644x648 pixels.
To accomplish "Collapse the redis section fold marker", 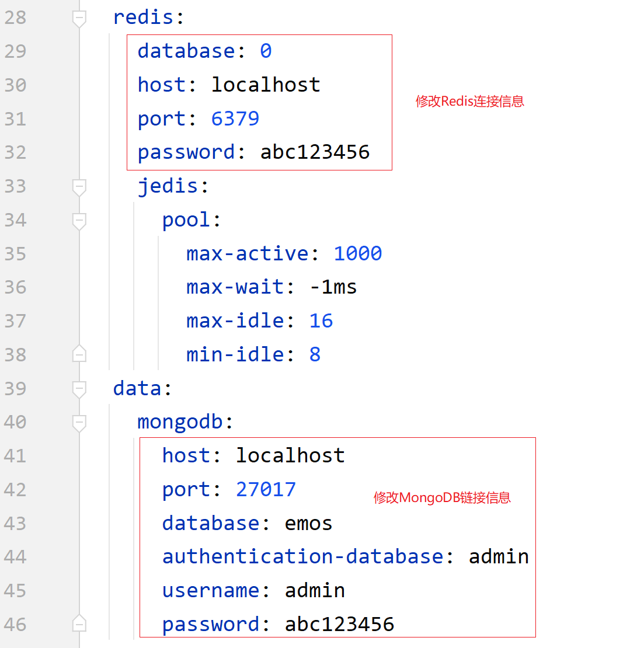I will tap(79, 18).
